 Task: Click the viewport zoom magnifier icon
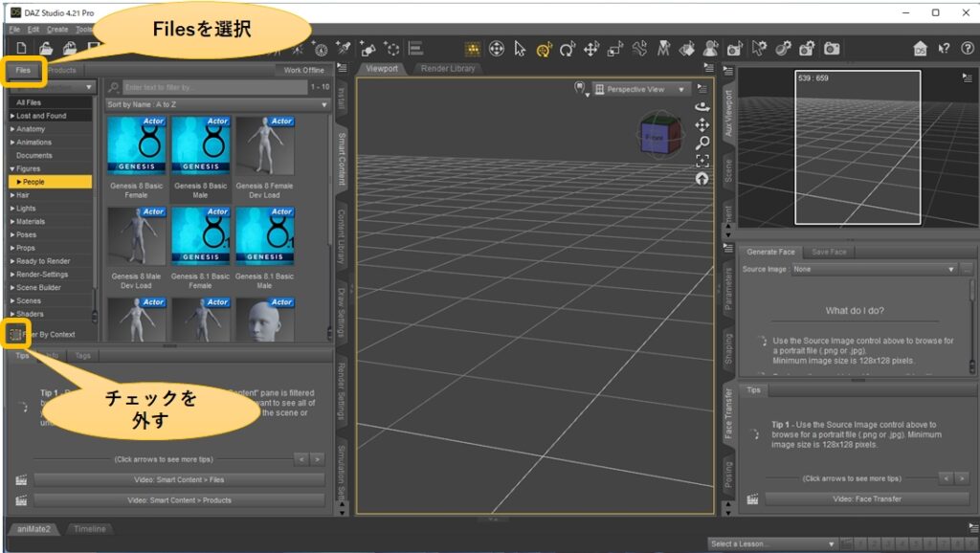pos(702,143)
